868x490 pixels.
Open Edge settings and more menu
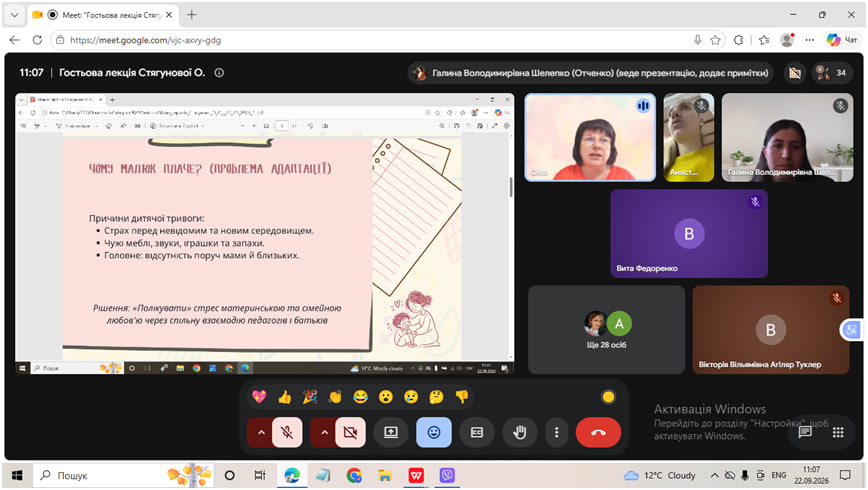click(x=810, y=40)
